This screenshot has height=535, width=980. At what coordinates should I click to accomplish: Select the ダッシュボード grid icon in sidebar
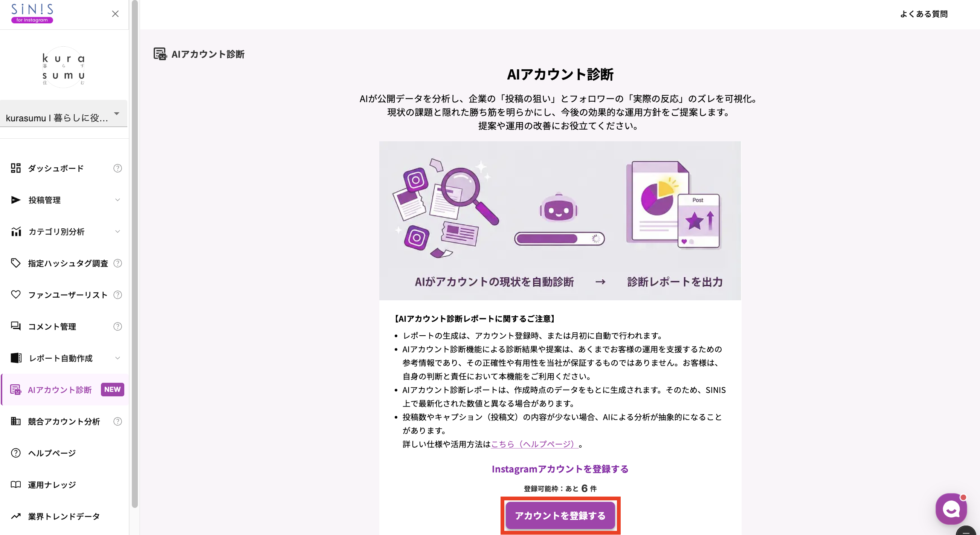point(15,168)
